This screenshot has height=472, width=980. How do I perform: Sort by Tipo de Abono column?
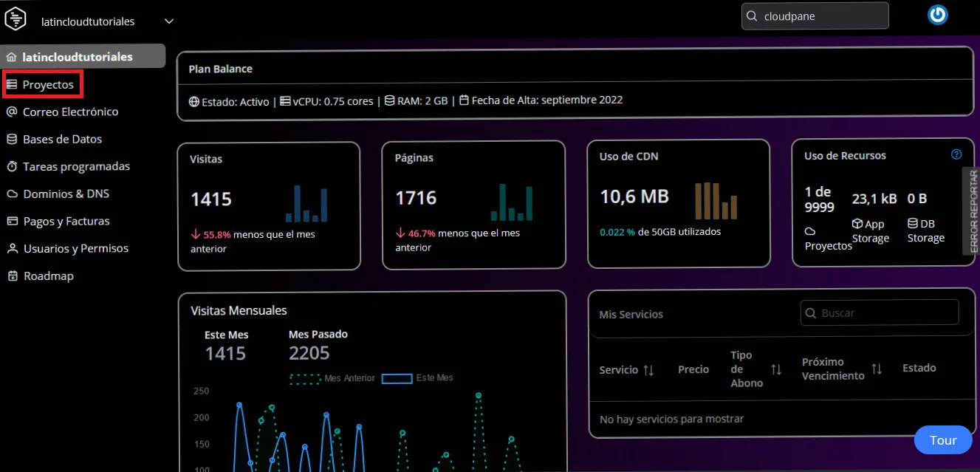(x=776, y=369)
